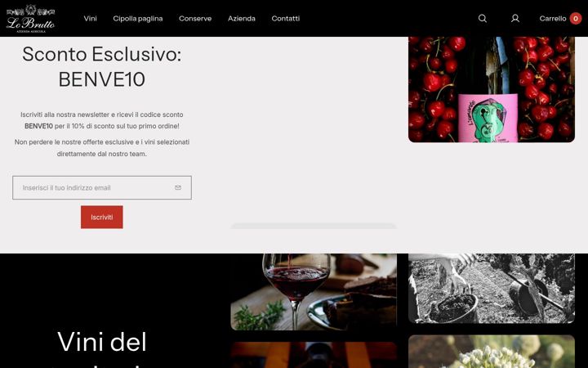Click the 'Sconto Esclusivo: BENVE10' heading
This screenshot has height=368, width=588.
point(101,66)
